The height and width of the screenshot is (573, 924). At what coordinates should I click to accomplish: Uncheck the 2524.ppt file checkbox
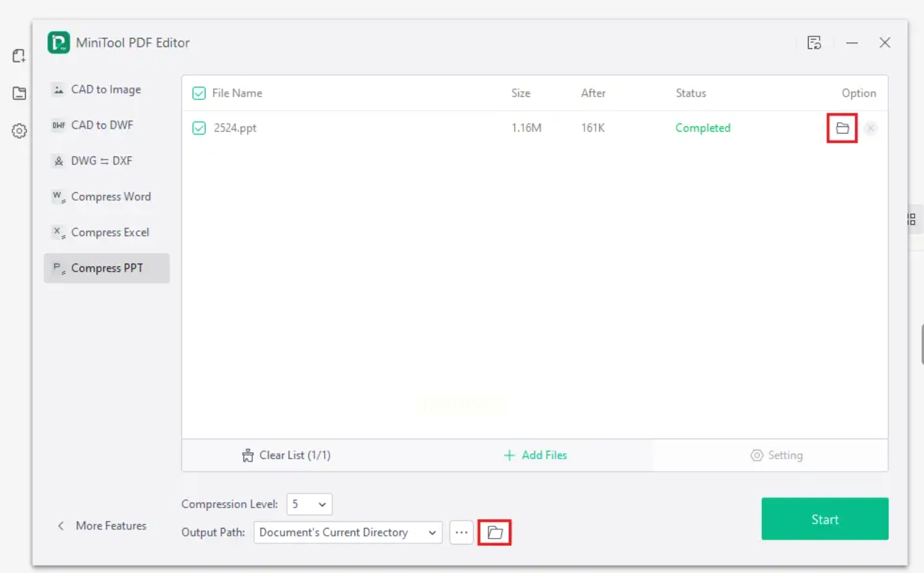[199, 129]
